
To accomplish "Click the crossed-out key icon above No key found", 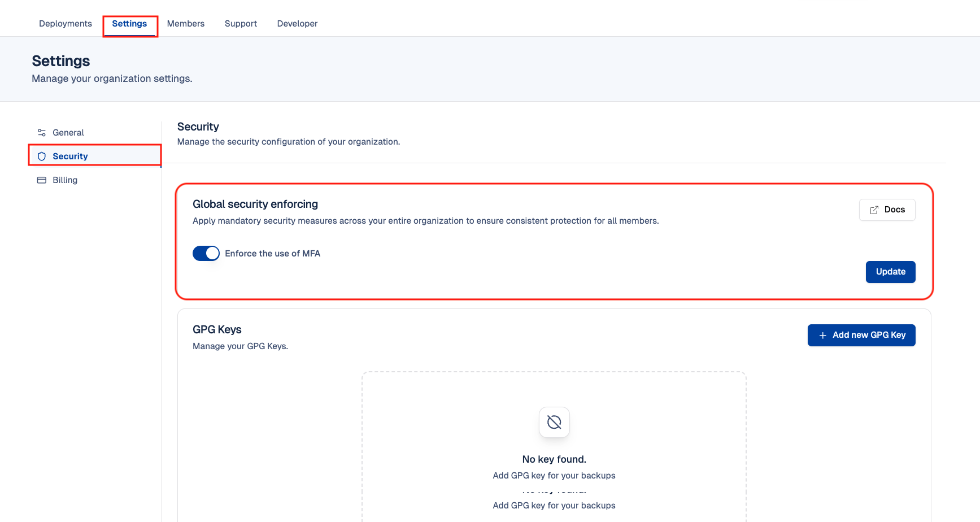I will (x=554, y=422).
